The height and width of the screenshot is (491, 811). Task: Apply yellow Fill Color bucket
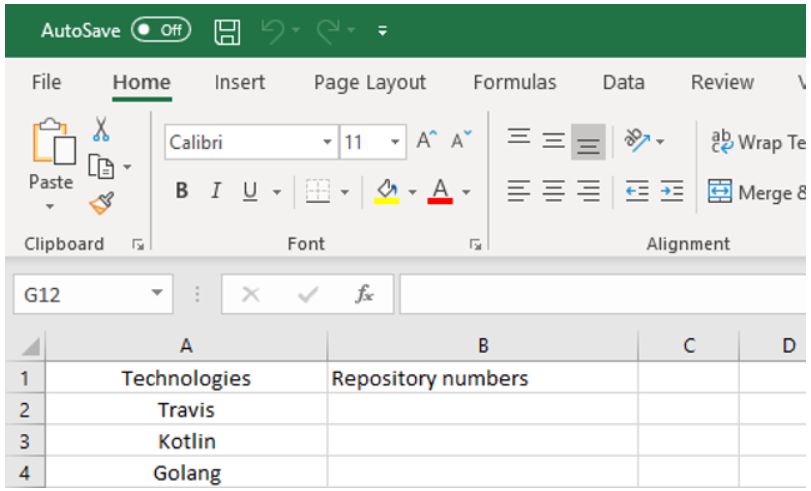pos(387,191)
